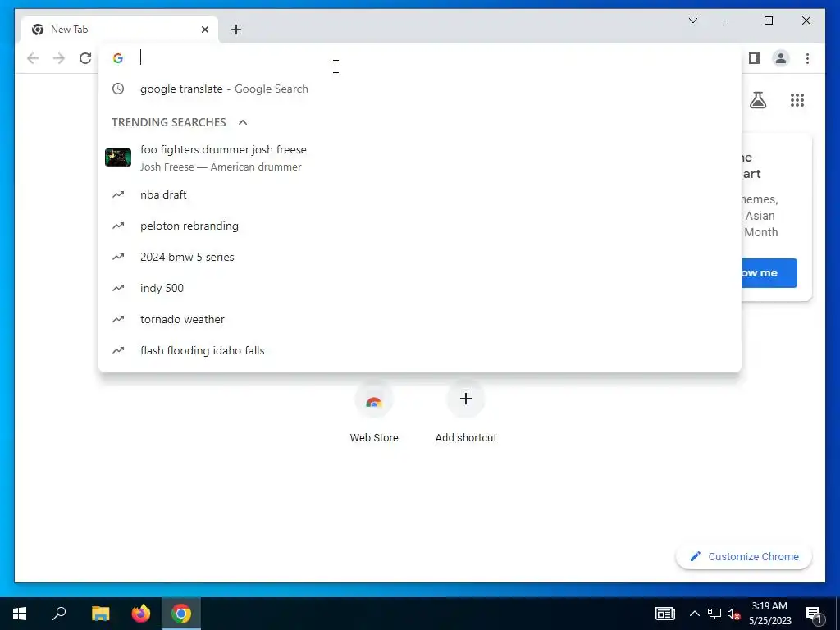The height and width of the screenshot is (630, 840).
Task: Select 'flash flooding idaho falls' suggestion
Action: point(420,350)
